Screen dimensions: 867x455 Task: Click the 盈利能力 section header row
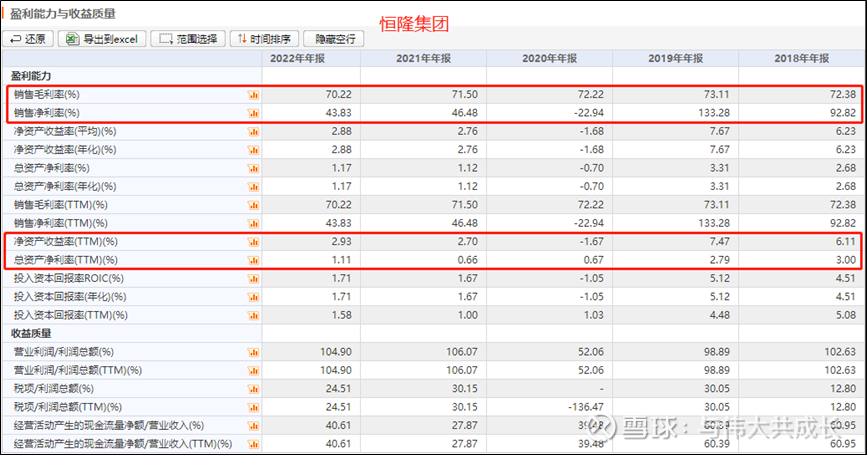[32, 76]
